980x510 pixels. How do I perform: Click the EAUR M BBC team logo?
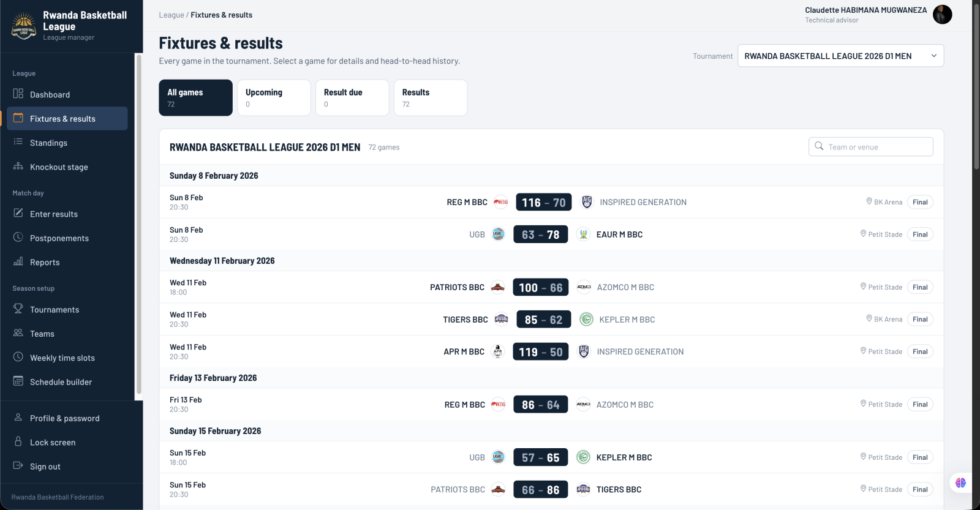(583, 234)
